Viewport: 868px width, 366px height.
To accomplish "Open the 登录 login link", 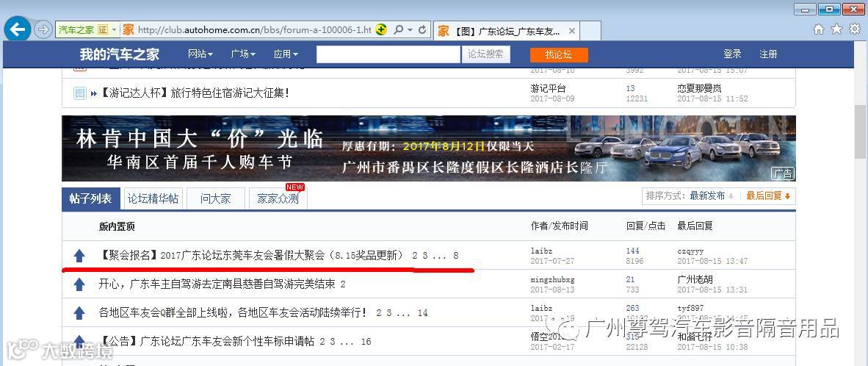I will 732,54.
